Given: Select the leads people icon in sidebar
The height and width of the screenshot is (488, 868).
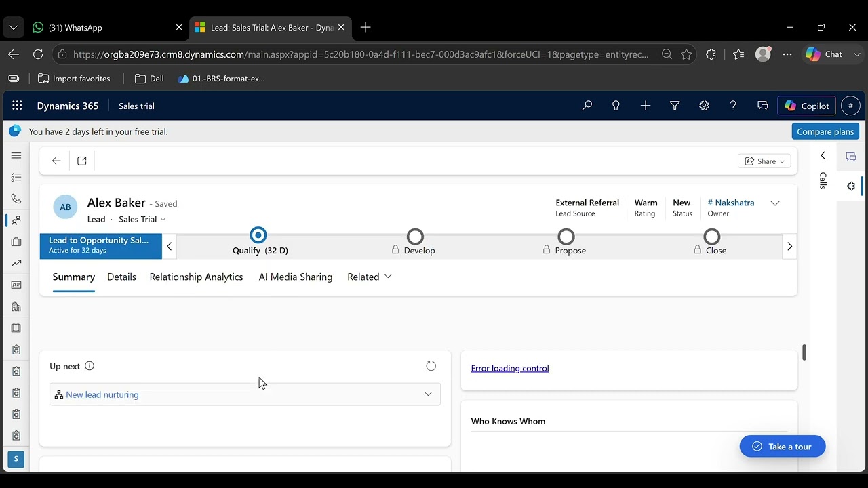Looking at the screenshot, I should [x=16, y=220].
